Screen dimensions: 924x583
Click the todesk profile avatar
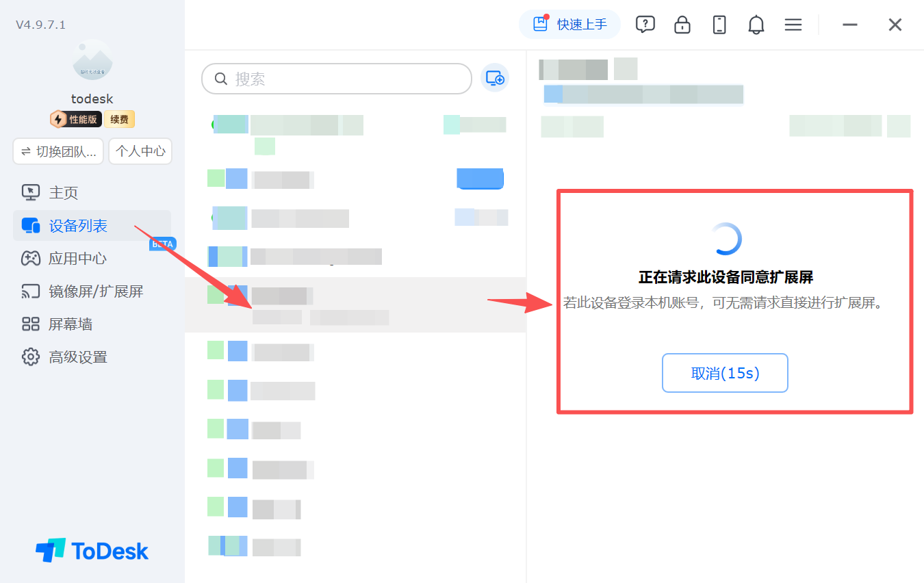92,60
